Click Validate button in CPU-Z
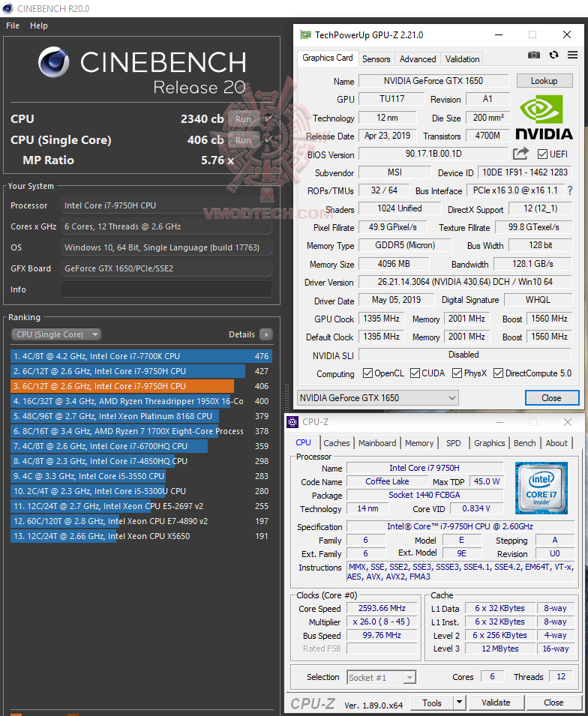 [x=496, y=703]
